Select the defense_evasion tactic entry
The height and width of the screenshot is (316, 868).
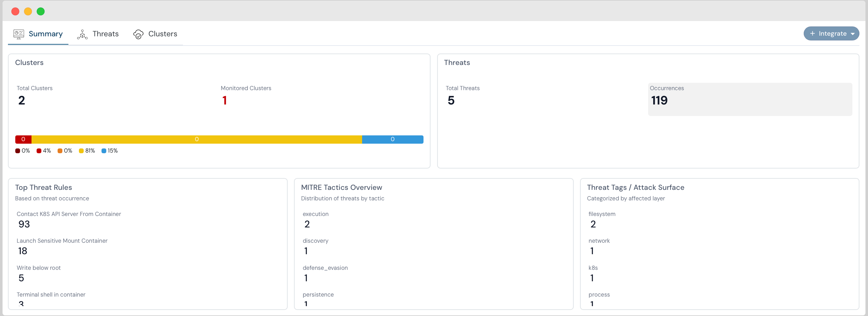(x=325, y=268)
